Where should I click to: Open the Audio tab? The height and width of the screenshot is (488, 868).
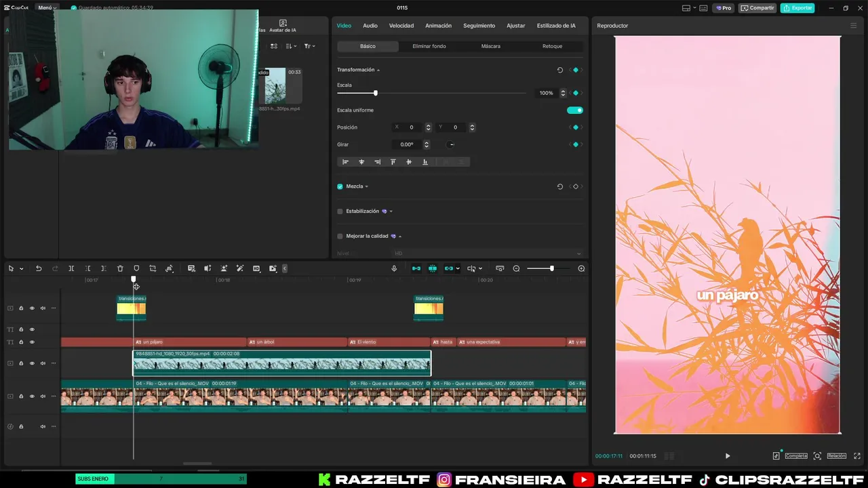point(370,26)
